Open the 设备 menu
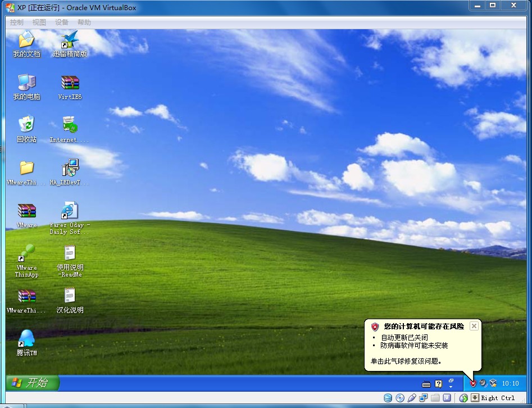The height and width of the screenshot is (408, 532). pyautogui.click(x=62, y=22)
